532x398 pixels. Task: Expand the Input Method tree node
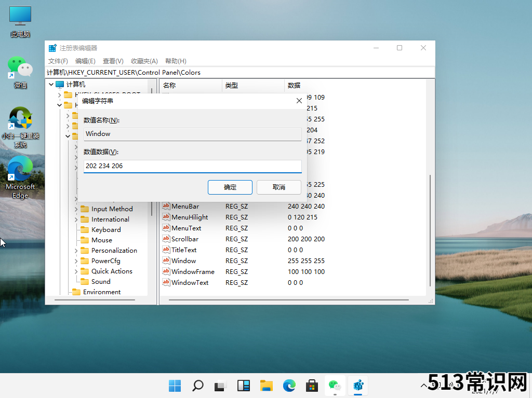tap(76, 209)
